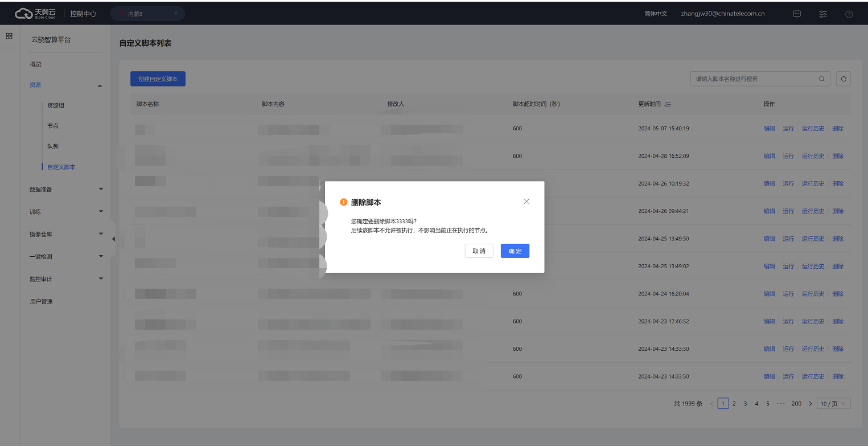The image size is (868, 447).
Task: Open the 10 / 页 page size dropdown
Action: (x=834, y=404)
